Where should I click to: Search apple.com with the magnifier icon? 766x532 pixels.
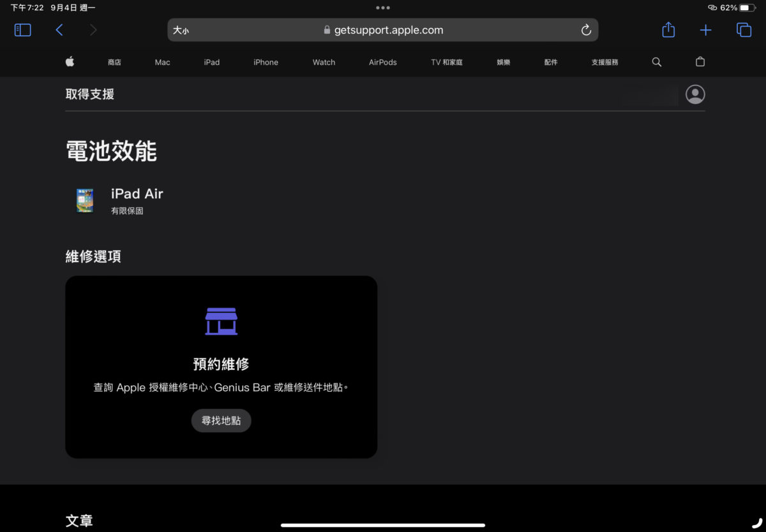tap(657, 62)
